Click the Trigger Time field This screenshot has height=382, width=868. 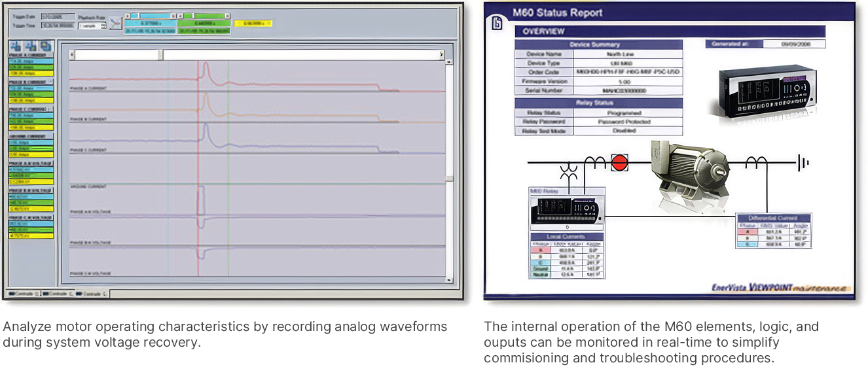(58, 26)
